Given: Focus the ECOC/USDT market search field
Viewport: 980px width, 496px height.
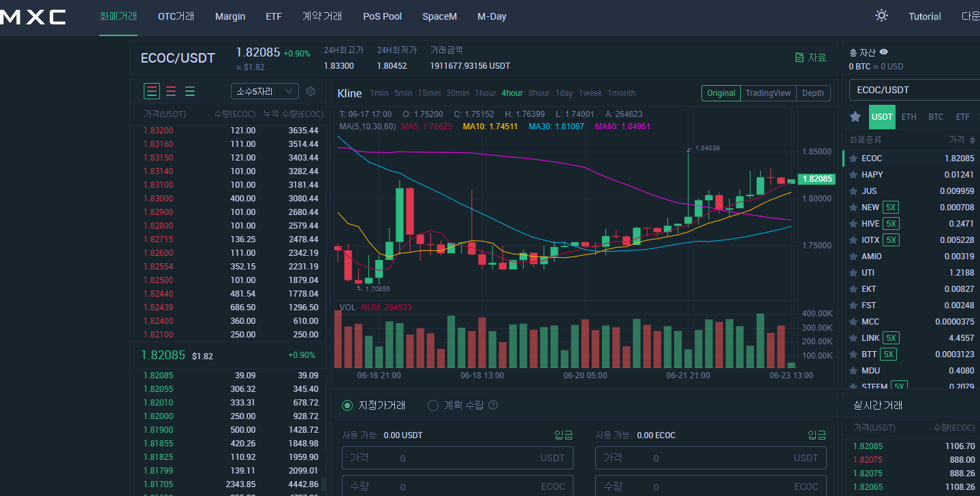Looking at the screenshot, I should click(x=915, y=90).
